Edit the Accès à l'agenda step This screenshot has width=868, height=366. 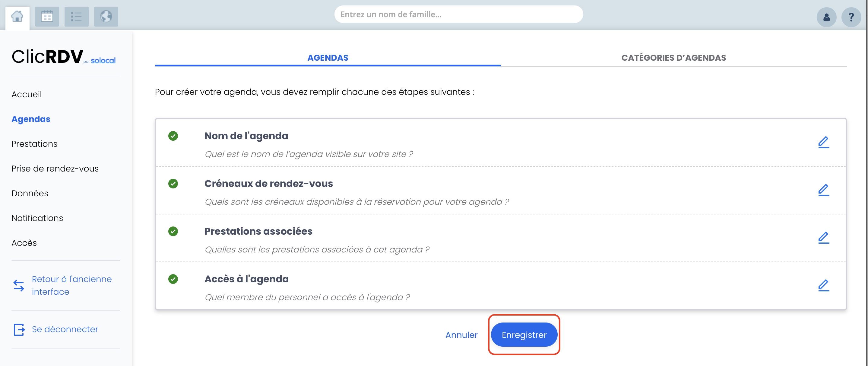pyautogui.click(x=824, y=285)
